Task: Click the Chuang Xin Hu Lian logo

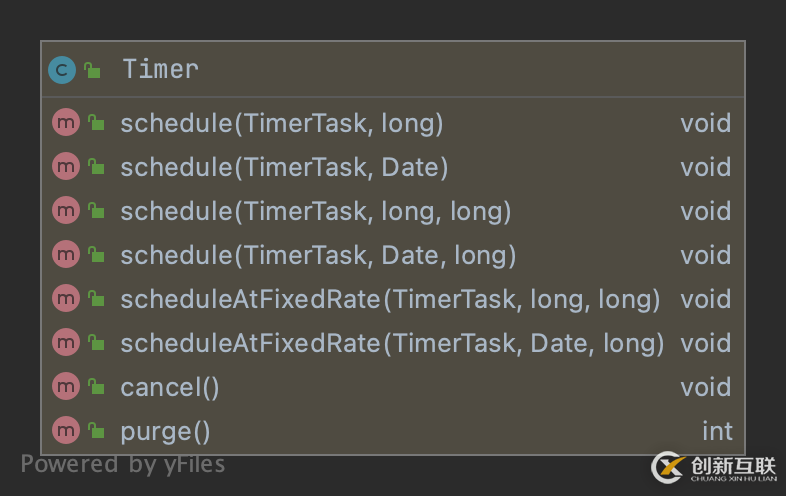Action: pos(714,468)
